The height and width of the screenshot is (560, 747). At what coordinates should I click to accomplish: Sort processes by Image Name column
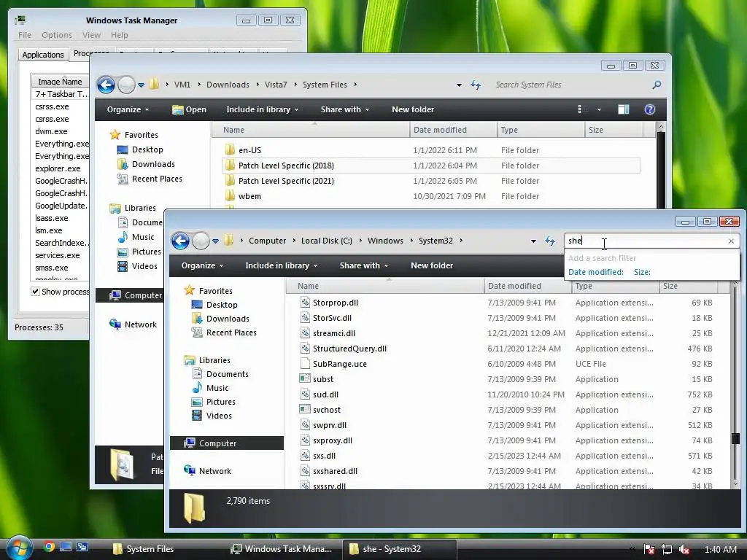60,82
